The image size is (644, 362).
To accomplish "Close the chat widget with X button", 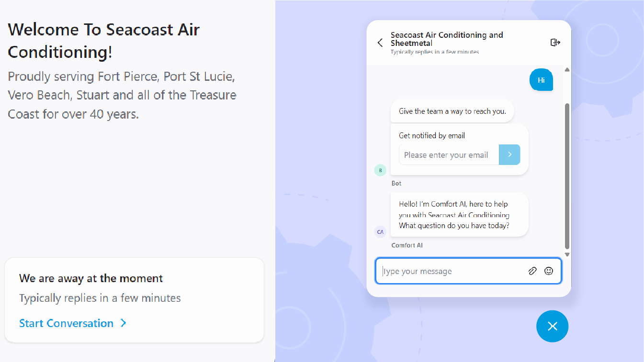I will 552,326.
